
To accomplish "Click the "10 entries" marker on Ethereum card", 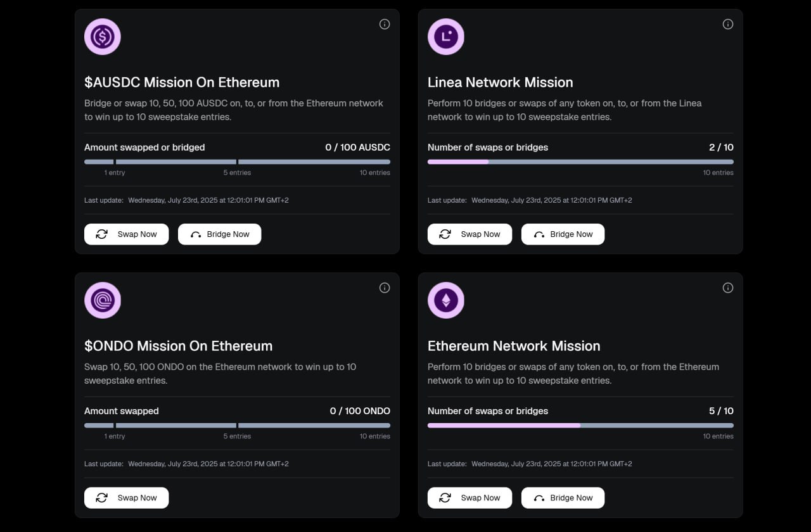I will point(718,436).
